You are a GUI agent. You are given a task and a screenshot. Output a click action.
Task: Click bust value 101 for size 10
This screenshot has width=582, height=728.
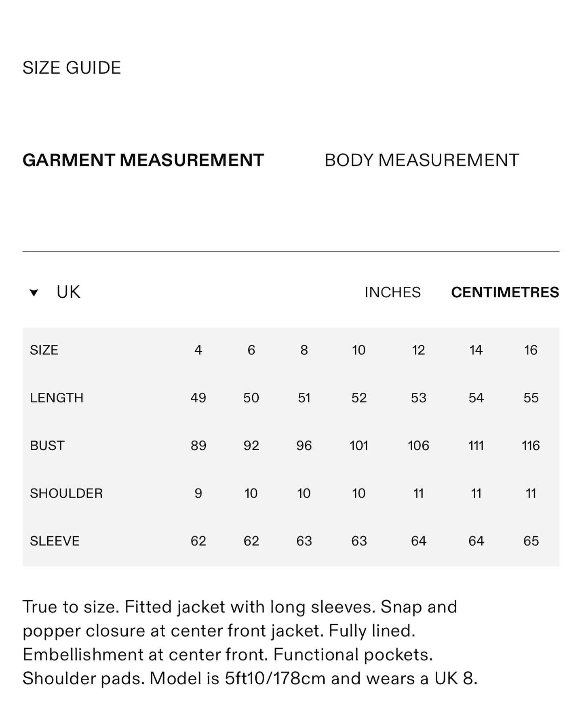pyautogui.click(x=358, y=445)
